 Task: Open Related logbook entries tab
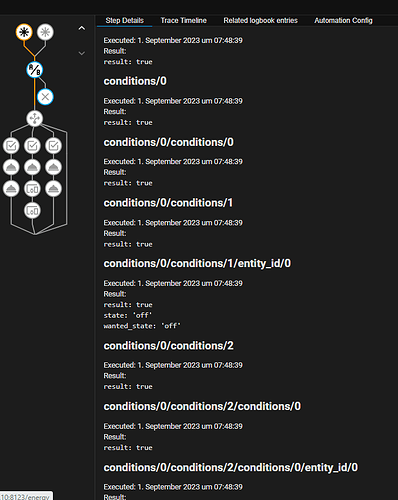(x=260, y=21)
